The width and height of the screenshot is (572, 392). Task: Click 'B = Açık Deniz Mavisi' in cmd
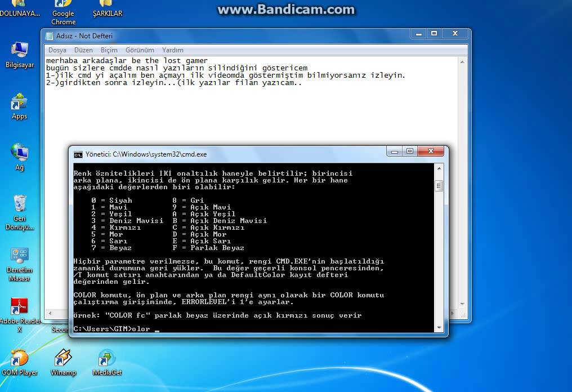pos(220,221)
